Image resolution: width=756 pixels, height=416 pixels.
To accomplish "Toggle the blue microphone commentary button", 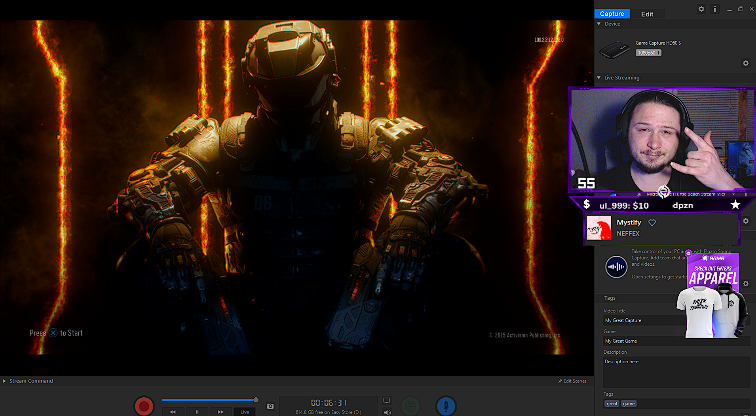I will [446, 406].
